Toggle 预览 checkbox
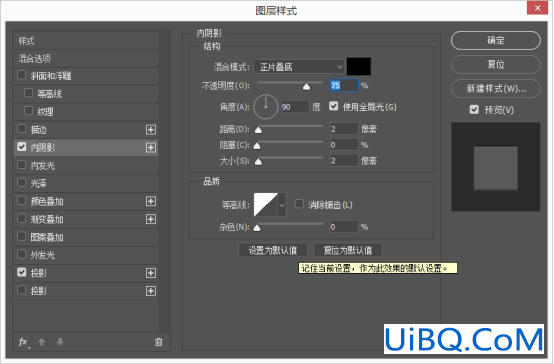554x364 pixels. pos(474,110)
